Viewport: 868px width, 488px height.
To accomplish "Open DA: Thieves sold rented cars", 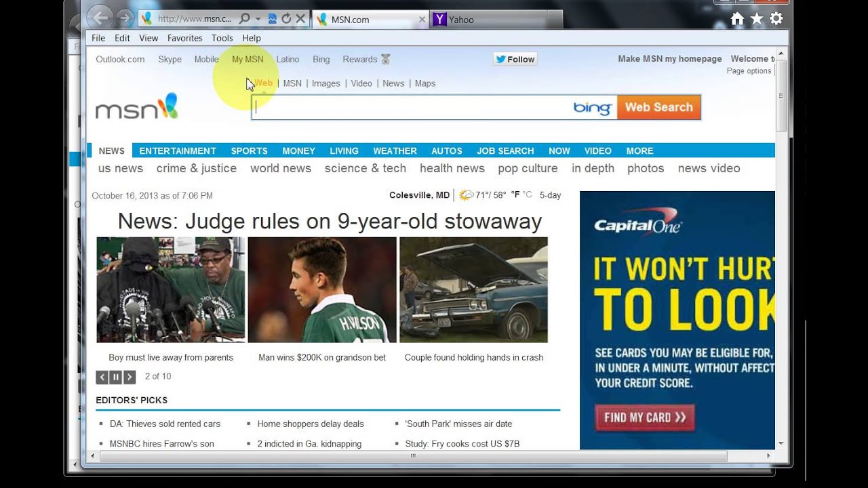I will 165,424.
